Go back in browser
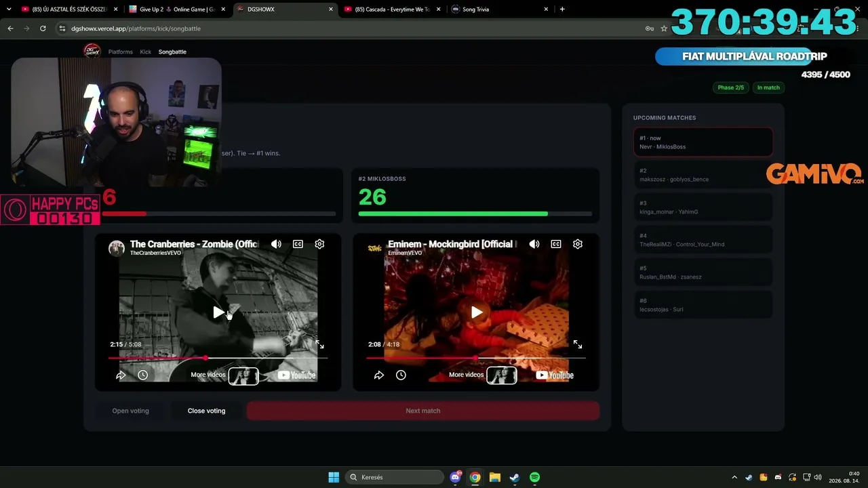The image size is (868, 488). (10, 28)
